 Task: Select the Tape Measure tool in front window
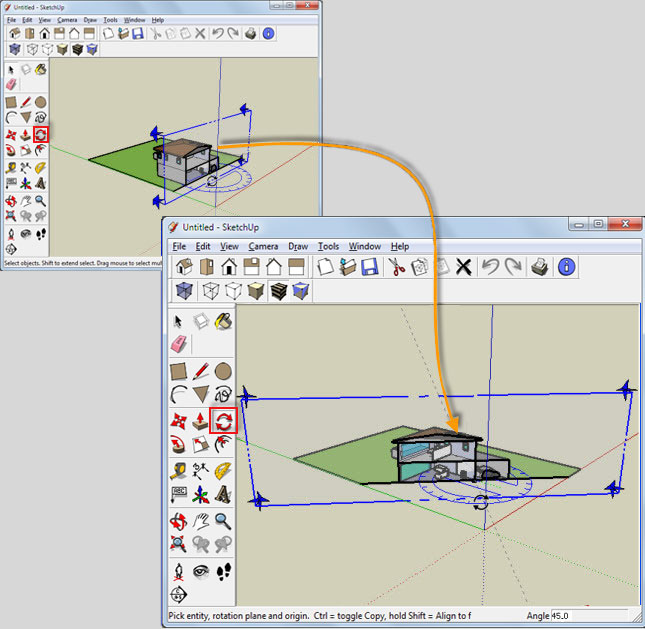tap(179, 471)
